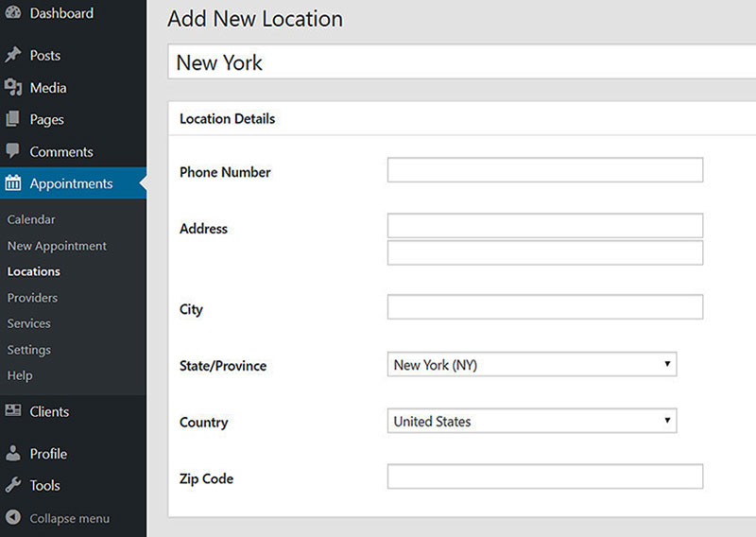Click the Media icon in sidebar
The height and width of the screenshot is (537, 756).
tap(13, 87)
